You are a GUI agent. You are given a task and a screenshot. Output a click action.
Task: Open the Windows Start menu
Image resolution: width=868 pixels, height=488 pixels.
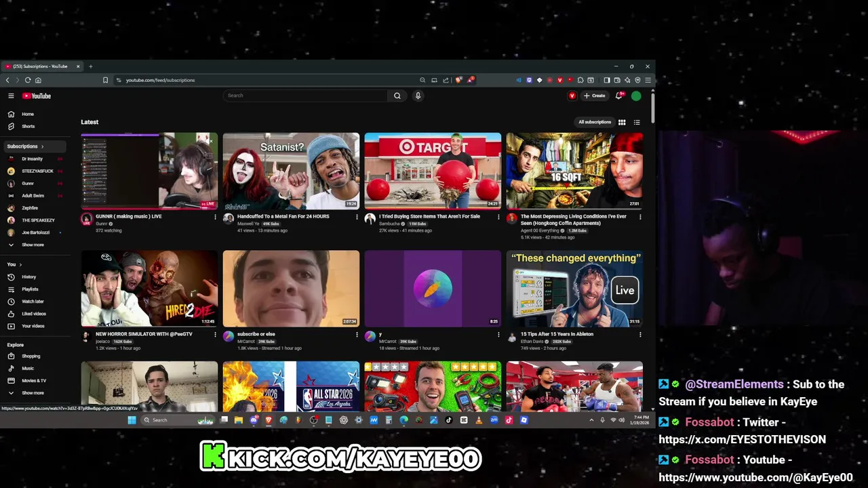coord(132,420)
